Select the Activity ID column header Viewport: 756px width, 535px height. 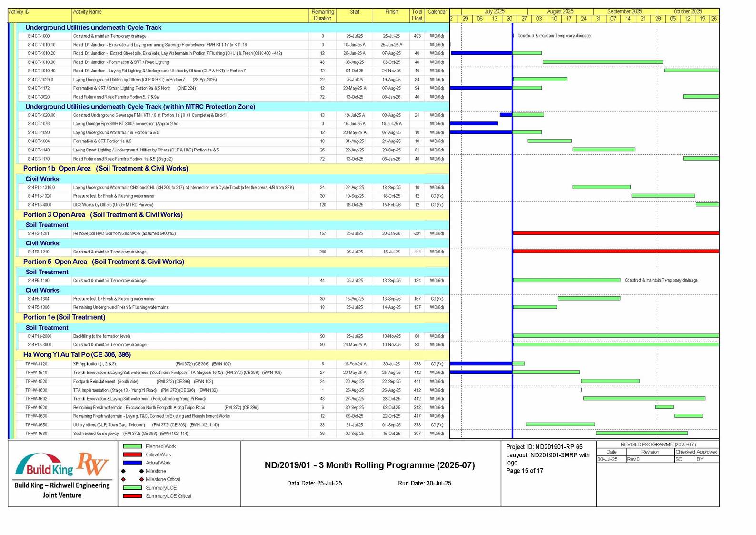[x=40, y=15]
